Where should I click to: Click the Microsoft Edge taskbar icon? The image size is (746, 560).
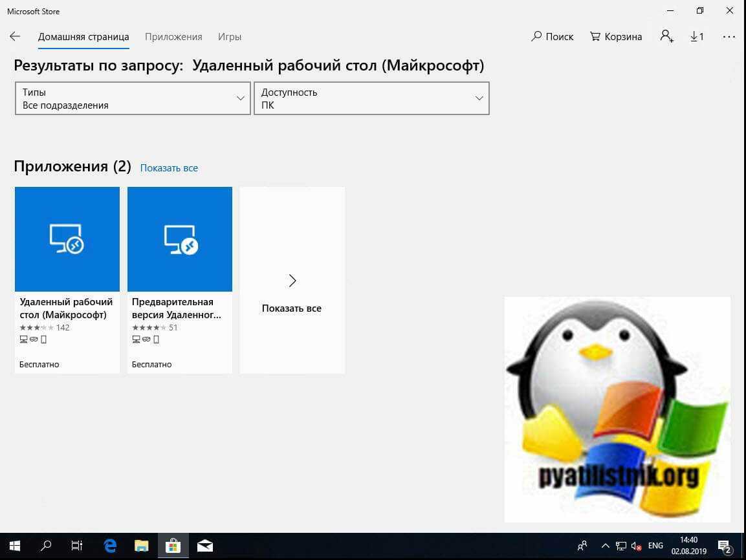point(110,546)
